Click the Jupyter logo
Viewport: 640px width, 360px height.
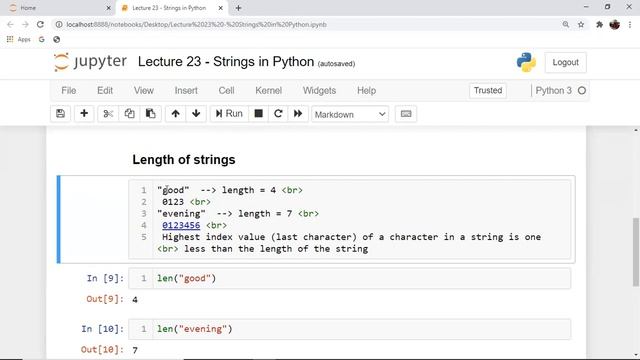tap(90, 62)
